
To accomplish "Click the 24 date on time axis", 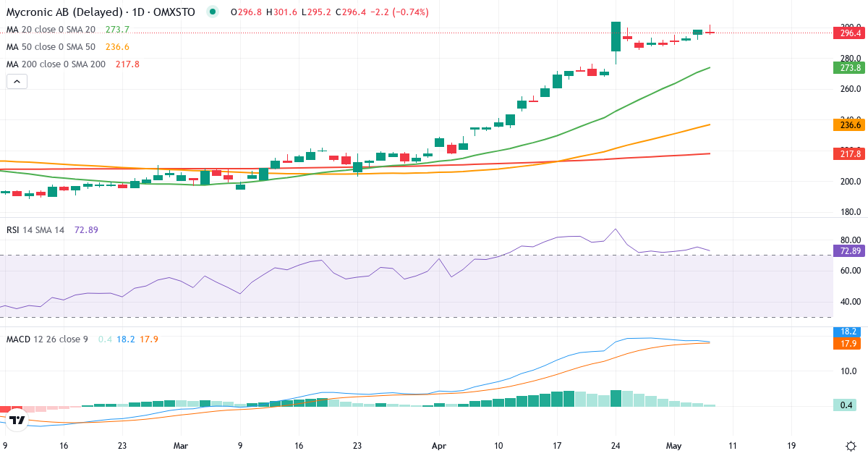I will coord(616,446).
